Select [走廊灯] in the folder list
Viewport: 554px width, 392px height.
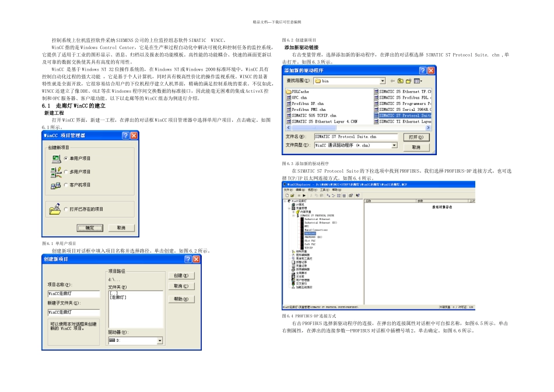point(118,297)
